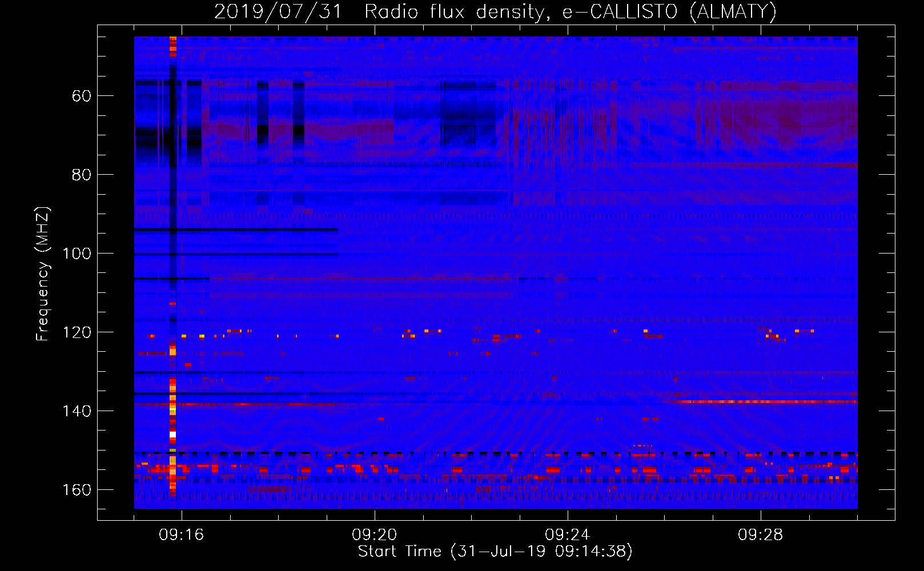Click the 09:20 time tick label
924x571 pixels.
[375, 535]
